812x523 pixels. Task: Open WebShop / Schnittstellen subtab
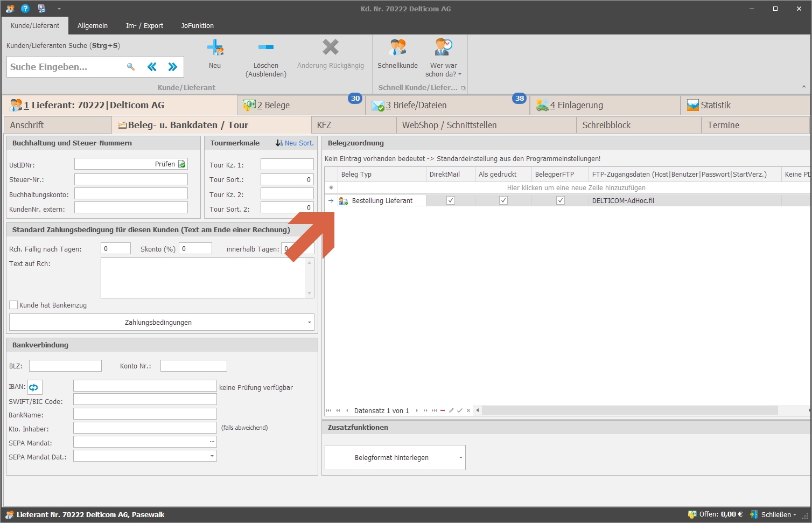[486, 125]
